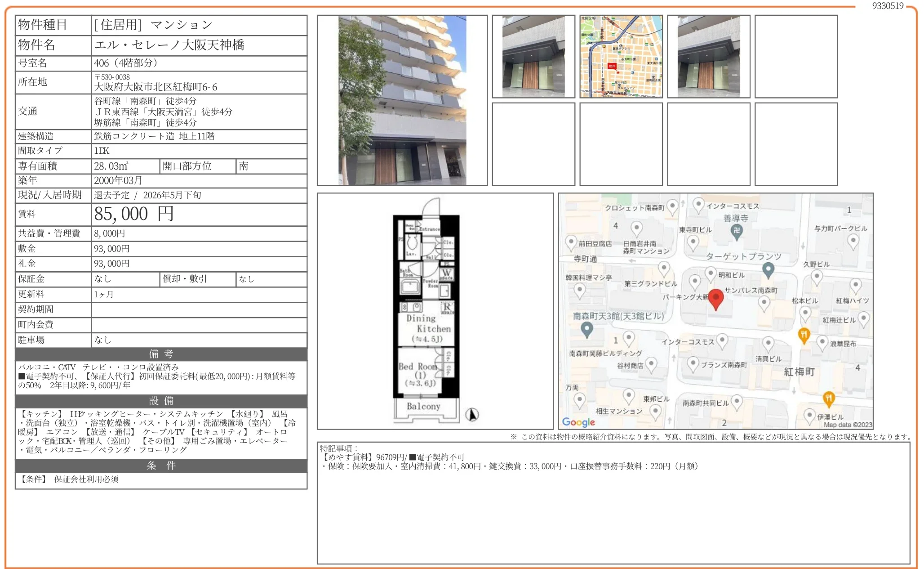The height and width of the screenshot is (569, 924).
Task: Select the ターゲットプランツ teal map pin
Action: [768, 269]
